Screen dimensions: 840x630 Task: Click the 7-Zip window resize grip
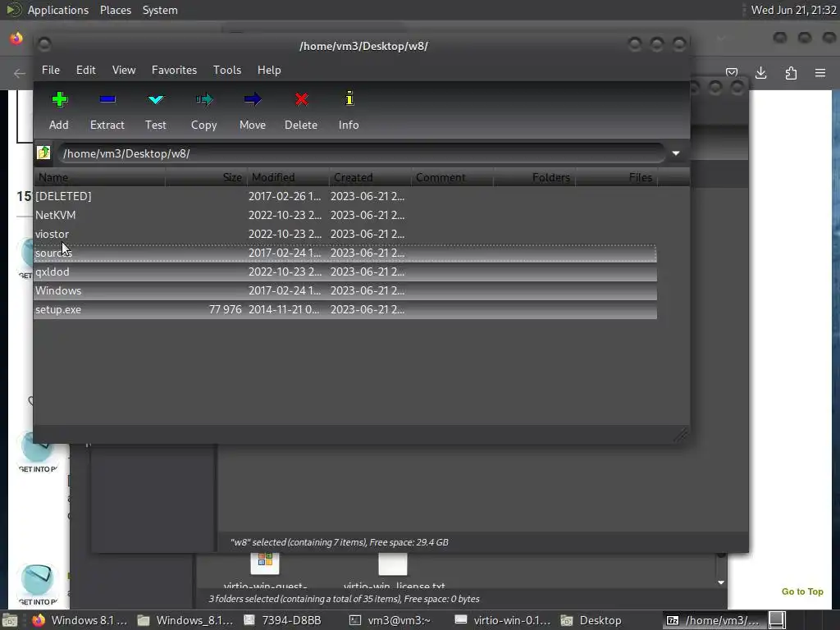681,435
